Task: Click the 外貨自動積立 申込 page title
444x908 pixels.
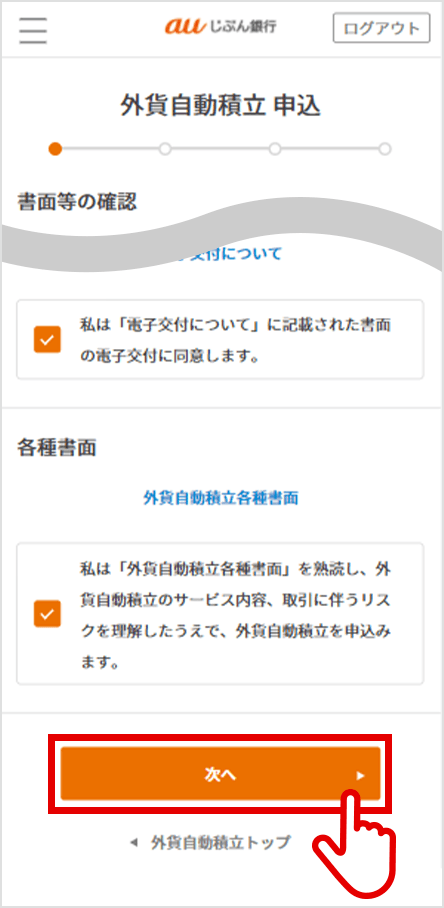Action: coord(221,107)
